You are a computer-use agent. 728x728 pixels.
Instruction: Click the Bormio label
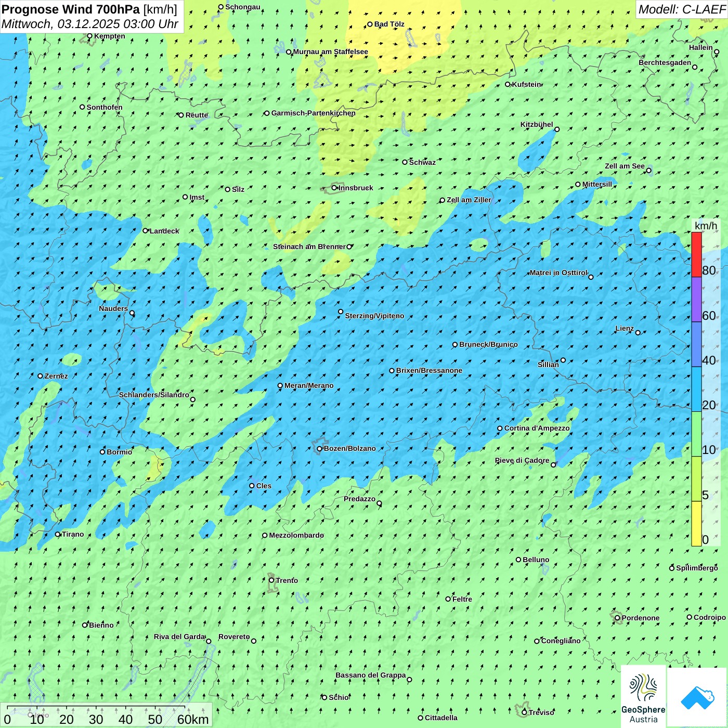click(x=119, y=452)
